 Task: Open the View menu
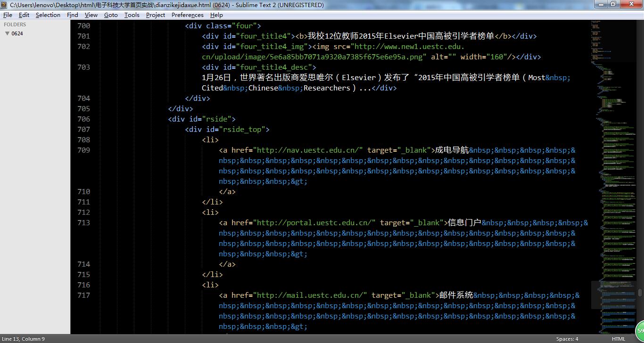[x=91, y=15]
